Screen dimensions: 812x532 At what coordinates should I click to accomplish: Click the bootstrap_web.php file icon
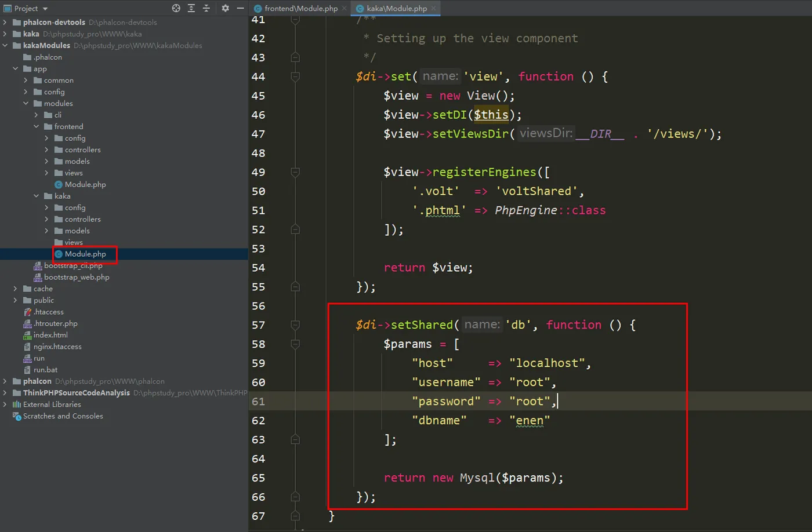pyautogui.click(x=38, y=278)
